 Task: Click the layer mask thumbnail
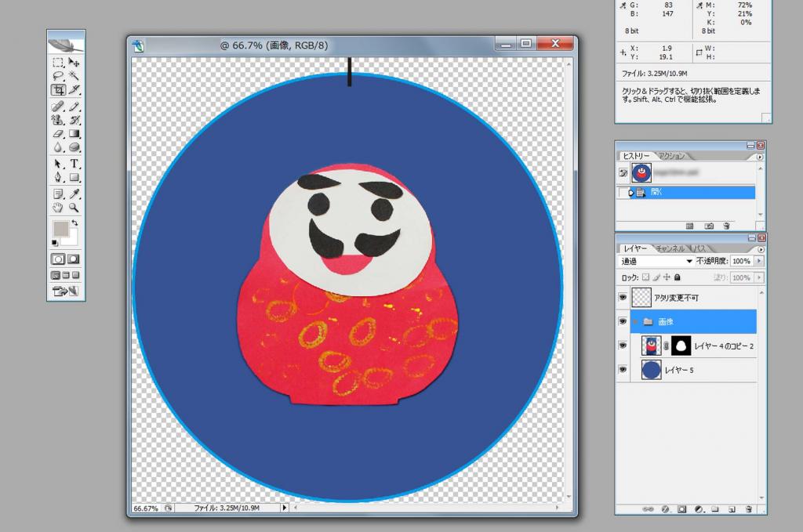680,346
